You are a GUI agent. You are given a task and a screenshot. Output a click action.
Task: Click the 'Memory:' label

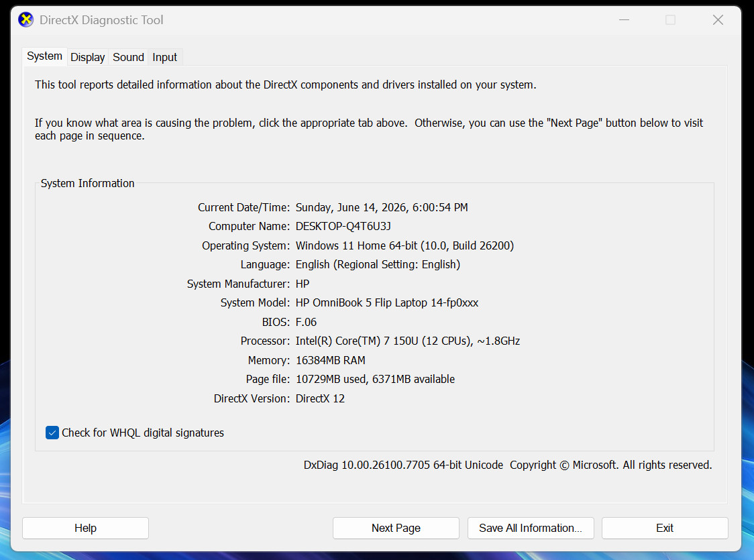coord(269,360)
